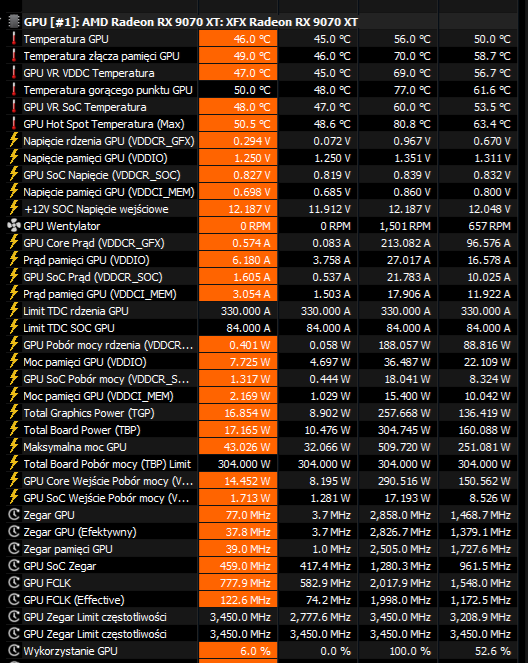Click clock icon beside Zegar pamięci GPU

[x=14, y=548]
